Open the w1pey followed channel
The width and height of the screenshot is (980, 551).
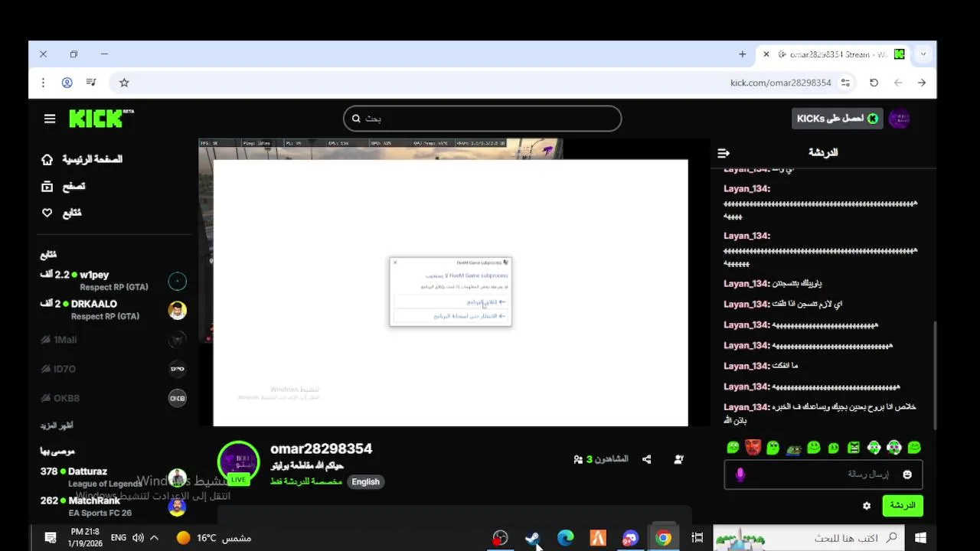pos(113,280)
